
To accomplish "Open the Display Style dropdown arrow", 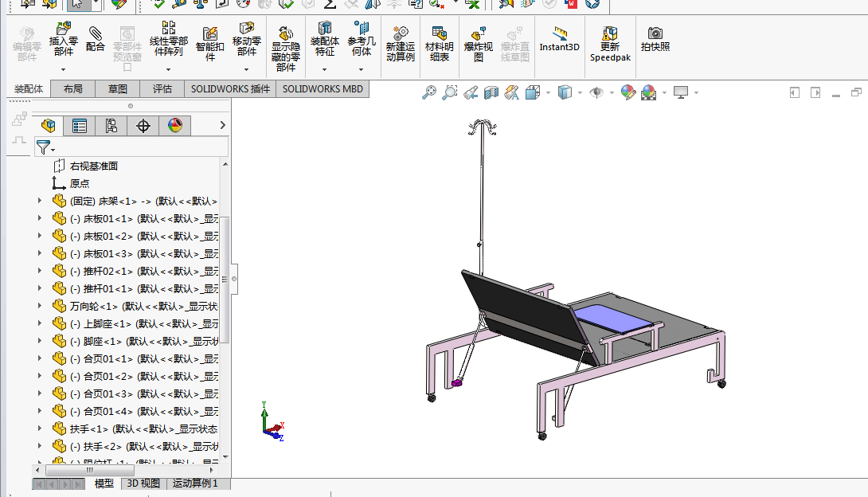I will click(x=580, y=93).
